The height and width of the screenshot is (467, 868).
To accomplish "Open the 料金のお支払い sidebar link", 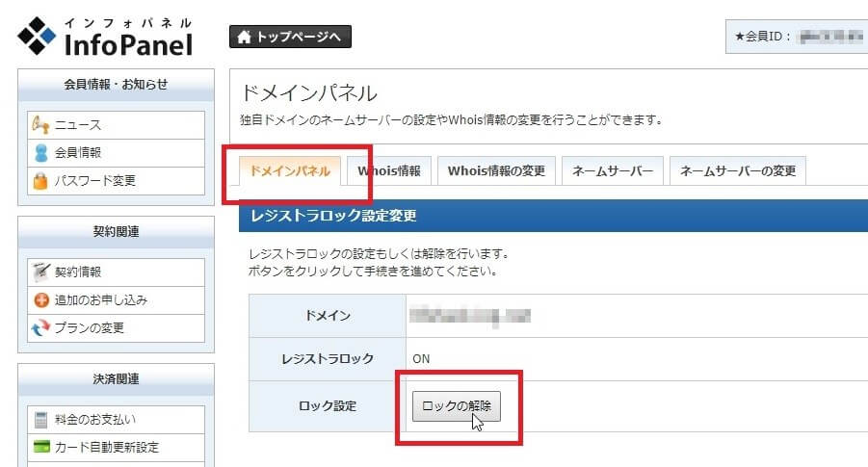I will (95, 419).
